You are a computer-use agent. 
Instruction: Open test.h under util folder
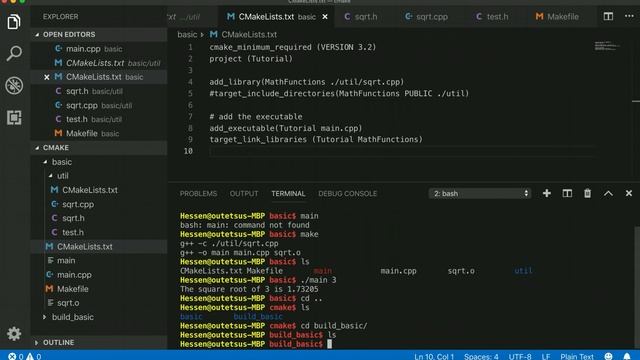(99, 233)
